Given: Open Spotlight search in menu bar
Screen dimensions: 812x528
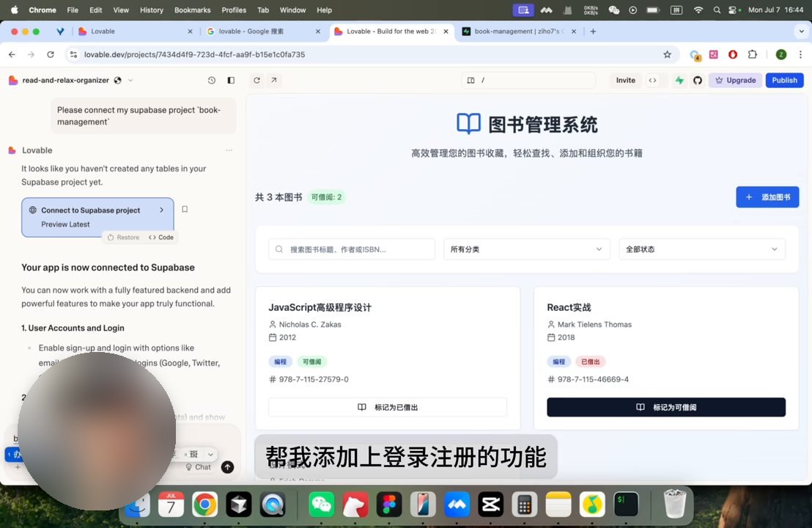Looking at the screenshot, I should [717, 10].
